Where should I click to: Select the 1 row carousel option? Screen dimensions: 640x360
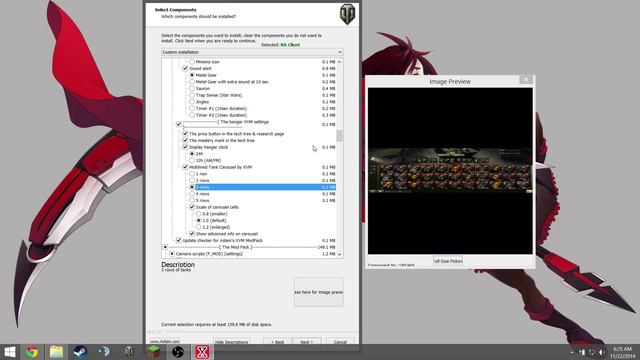pos(192,174)
